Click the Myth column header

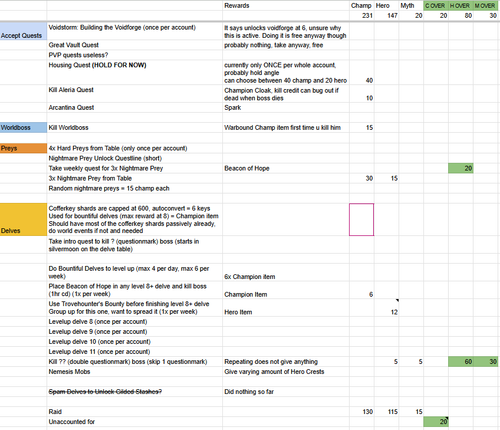click(x=411, y=6)
